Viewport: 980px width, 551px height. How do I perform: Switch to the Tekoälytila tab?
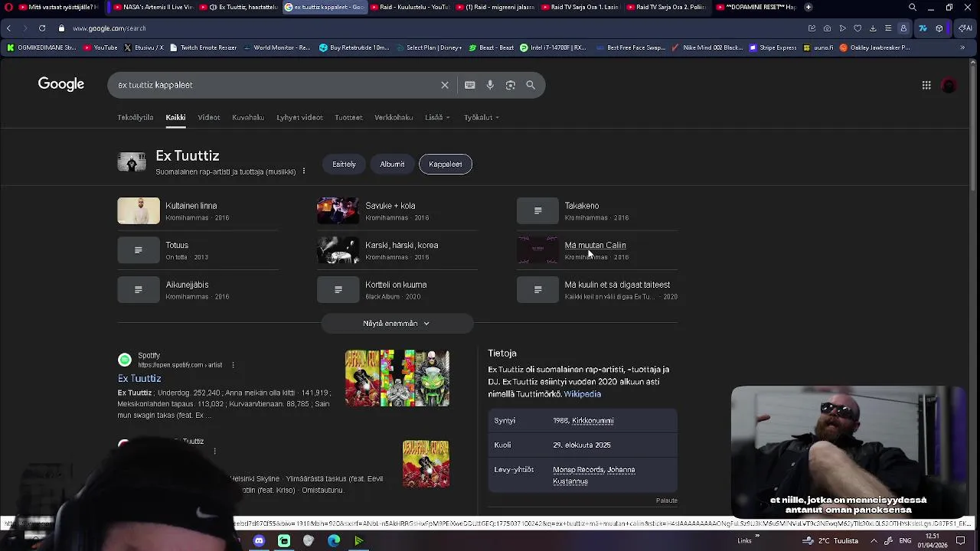(x=136, y=117)
